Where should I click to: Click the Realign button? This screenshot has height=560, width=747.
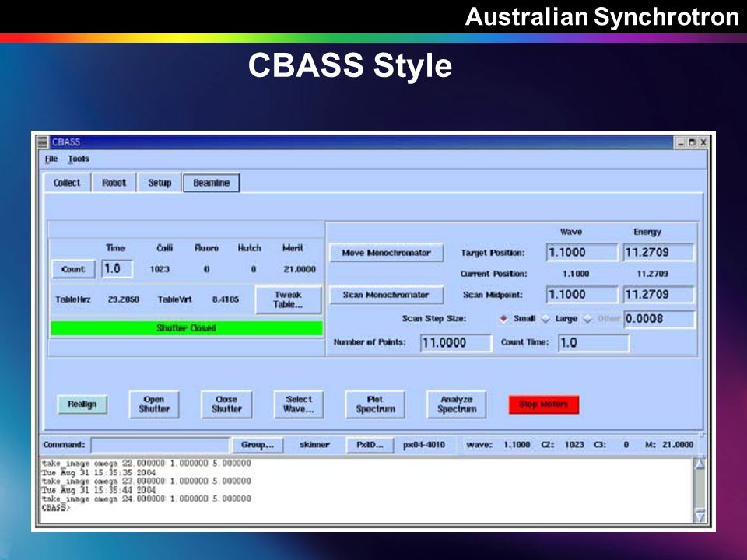coord(82,404)
